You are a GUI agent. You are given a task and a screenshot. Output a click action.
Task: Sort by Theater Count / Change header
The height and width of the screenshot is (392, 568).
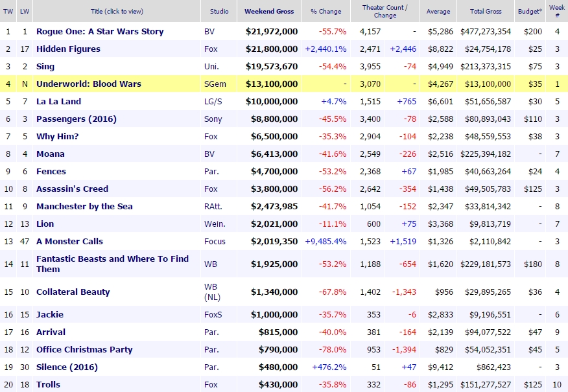coord(385,11)
